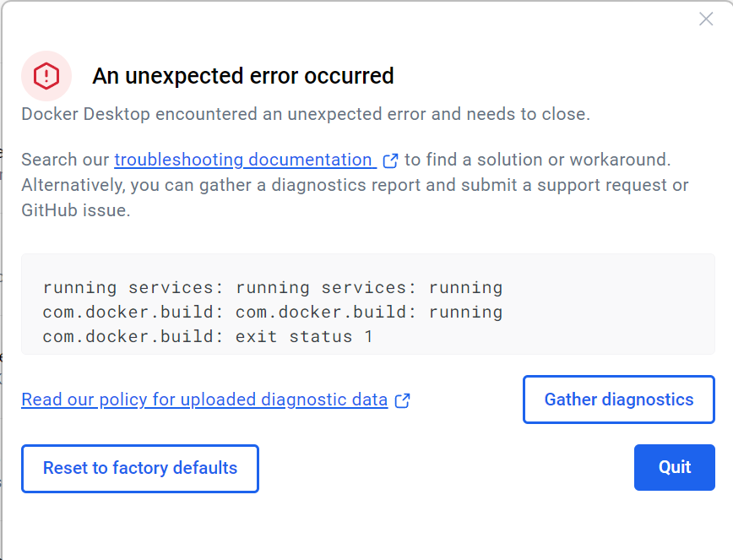Click the "An unexpected error occurred" heading
Screen dimensions: 733x560
[243, 76]
